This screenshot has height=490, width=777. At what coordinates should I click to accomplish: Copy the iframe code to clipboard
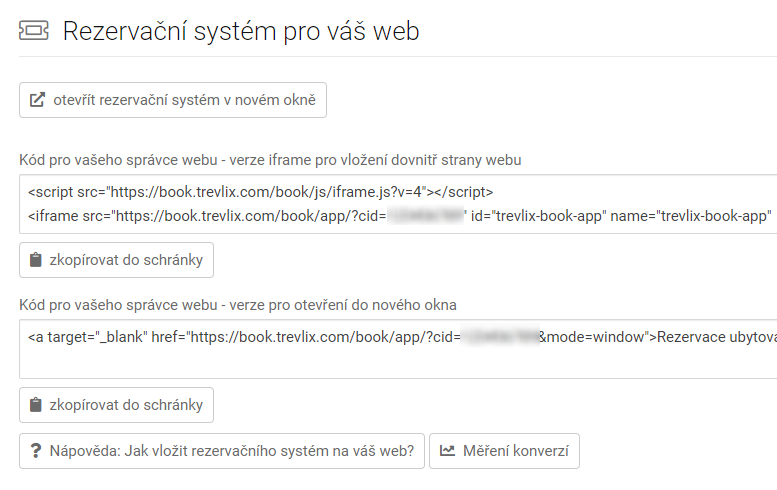pyautogui.click(x=116, y=260)
